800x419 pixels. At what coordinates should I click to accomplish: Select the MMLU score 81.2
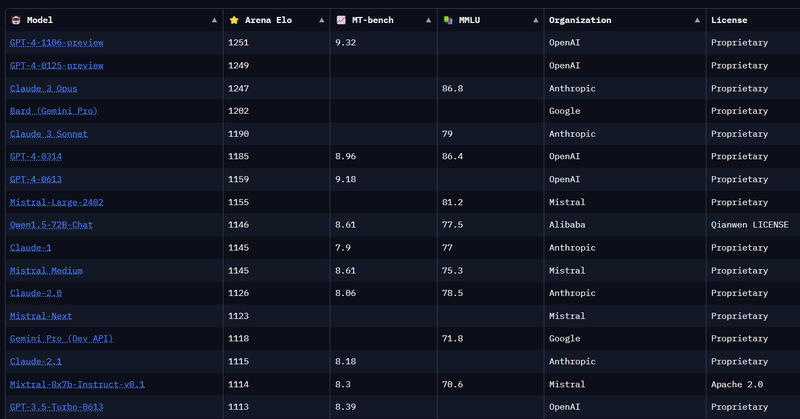(x=453, y=203)
